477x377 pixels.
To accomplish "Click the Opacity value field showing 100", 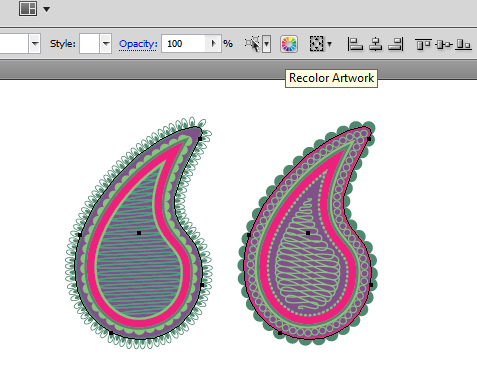I will (x=184, y=43).
